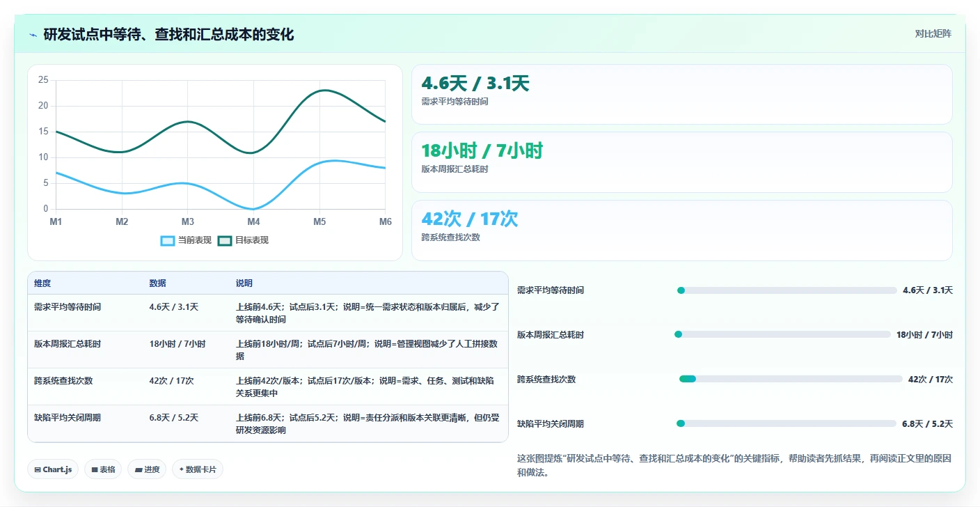Viewport: 980px width, 507px height.
Task: Click the M1 label on the chart axis
Action: (56, 221)
